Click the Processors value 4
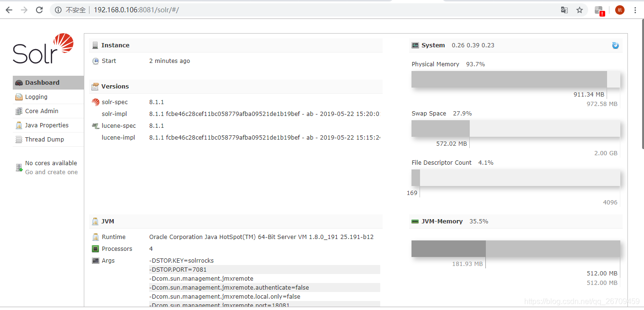Screen dimensions: 644x310 (x=151, y=249)
